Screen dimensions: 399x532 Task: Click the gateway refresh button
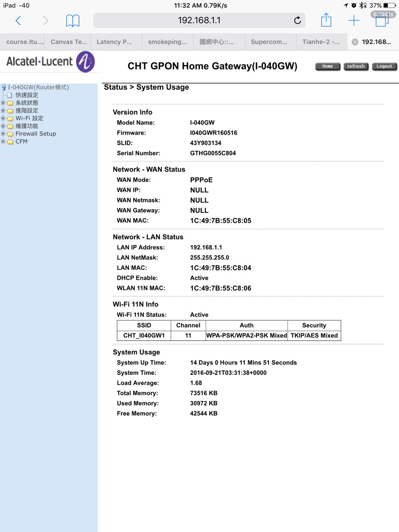[x=356, y=66]
